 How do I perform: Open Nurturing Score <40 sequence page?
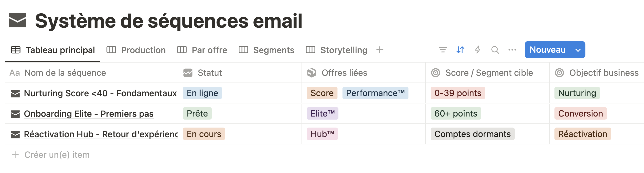[x=100, y=93]
